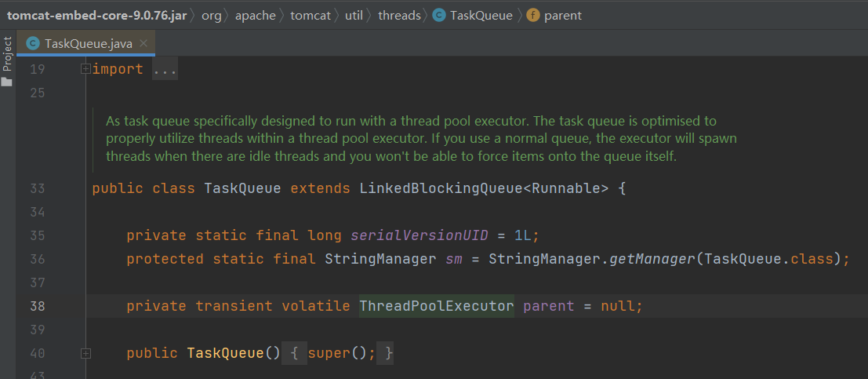
Task: Click the collapsed import ellipsis placeholder
Action: tap(165, 70)
